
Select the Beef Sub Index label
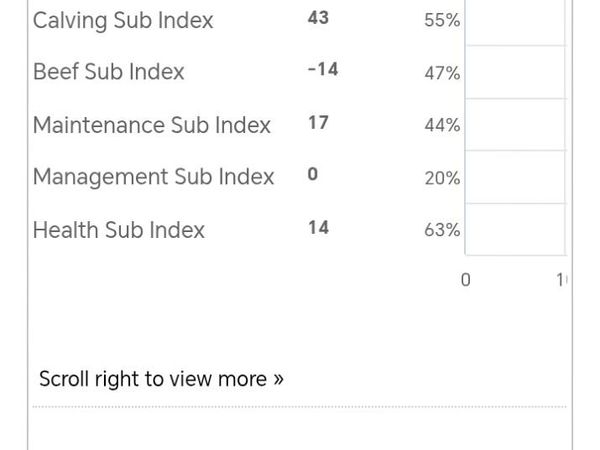tap(109, 72)
